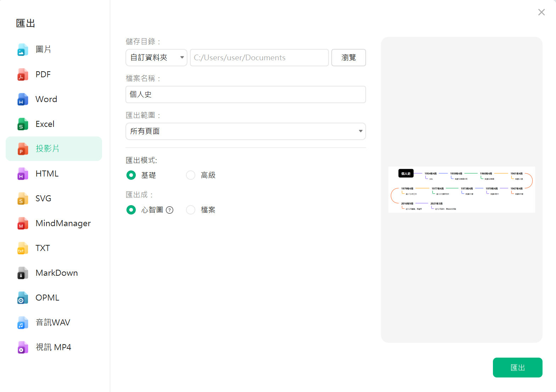This screenshot has width=556, height=392.
Task: Choose MindManager export format
Action: pyautogui.click(x=54, y=223)
